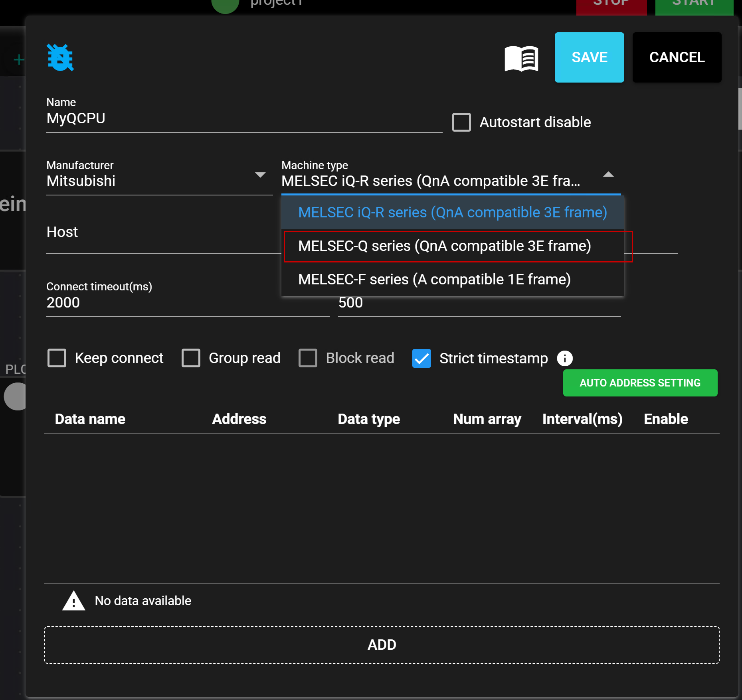Click the blue bug debug icon
Screen dimensions: 742x700
60,58
